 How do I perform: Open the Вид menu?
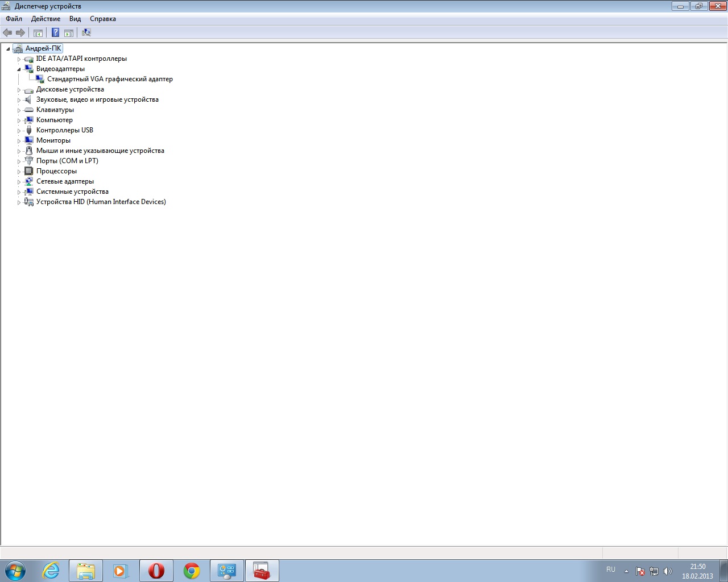(75, 19)
